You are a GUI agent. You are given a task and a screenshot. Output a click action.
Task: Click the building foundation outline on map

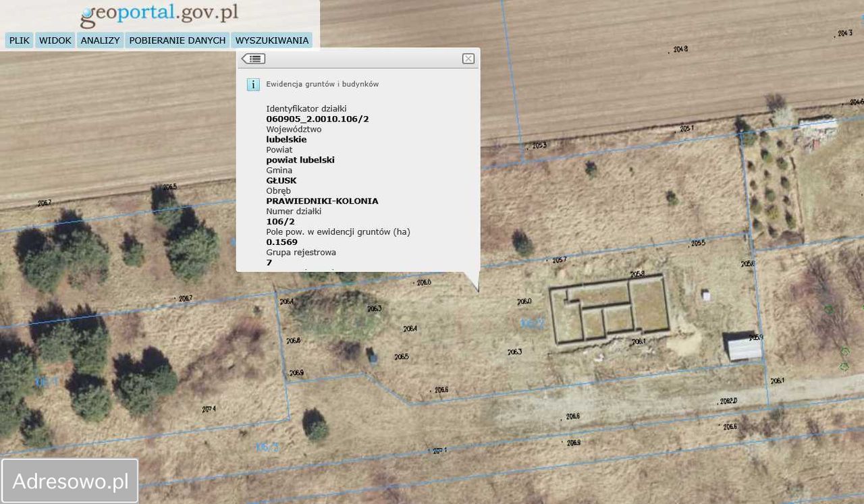tap(609, 311)
